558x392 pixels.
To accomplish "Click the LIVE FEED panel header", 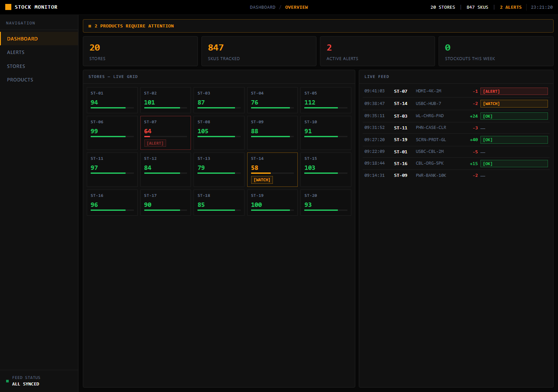I will [456, 77].
